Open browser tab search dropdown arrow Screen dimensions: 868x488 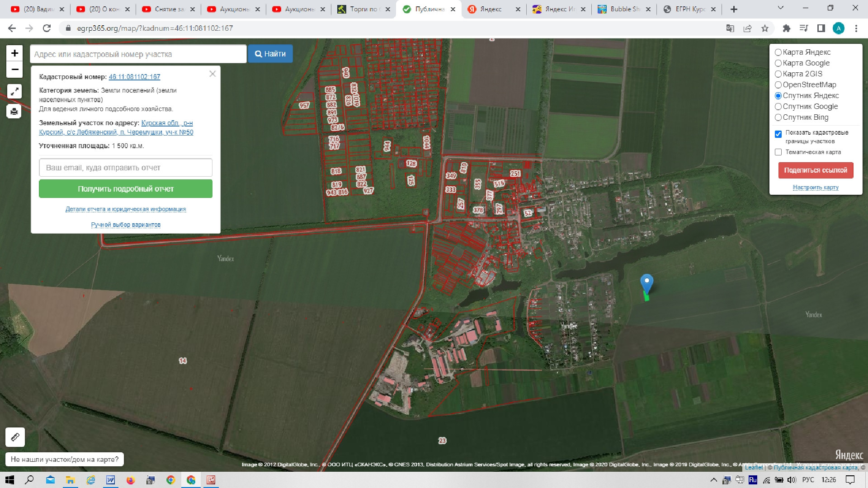click(x=781, y=8)
